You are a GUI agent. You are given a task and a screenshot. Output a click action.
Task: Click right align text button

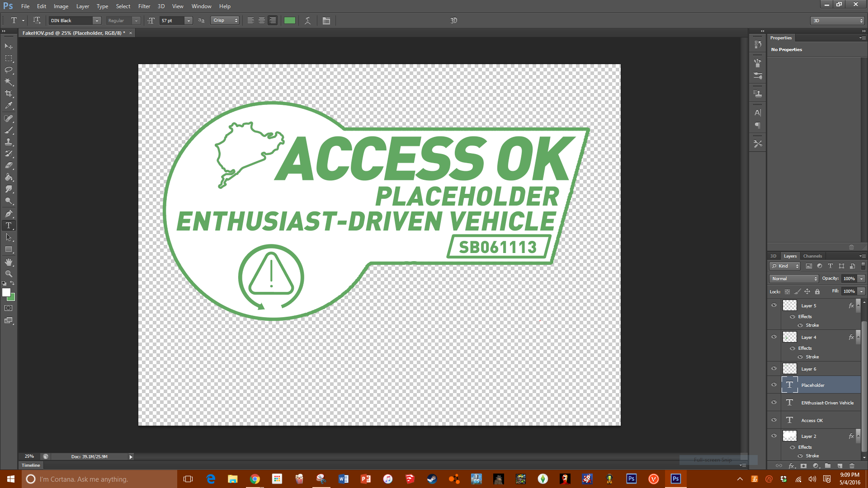(x=273, y=20)
